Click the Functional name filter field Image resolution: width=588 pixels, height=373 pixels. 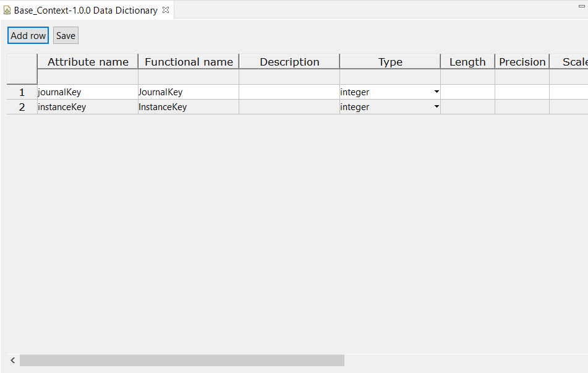click(189, 77)
